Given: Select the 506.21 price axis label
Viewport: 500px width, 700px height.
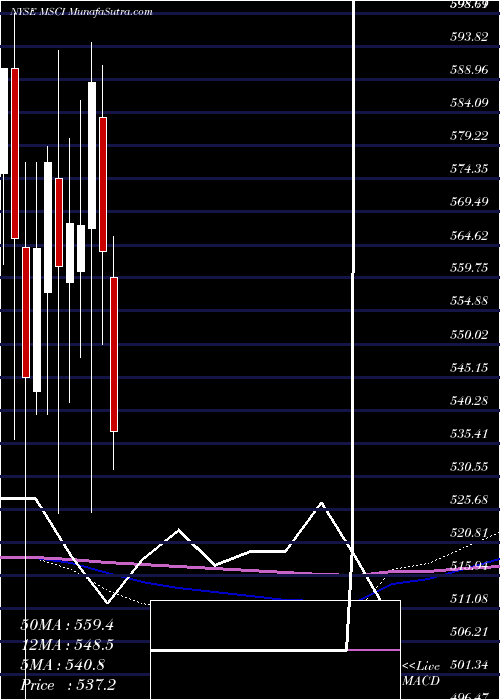Looking at the screenshot, I should tap(468, 632).
